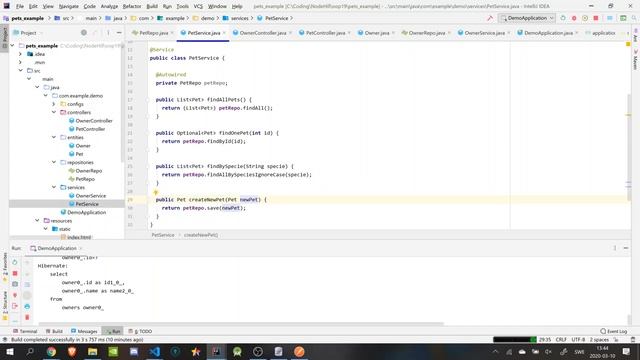This screenshot has width=640, height=360.
Task: Collapse the repositories package
Action: (54, 162)
